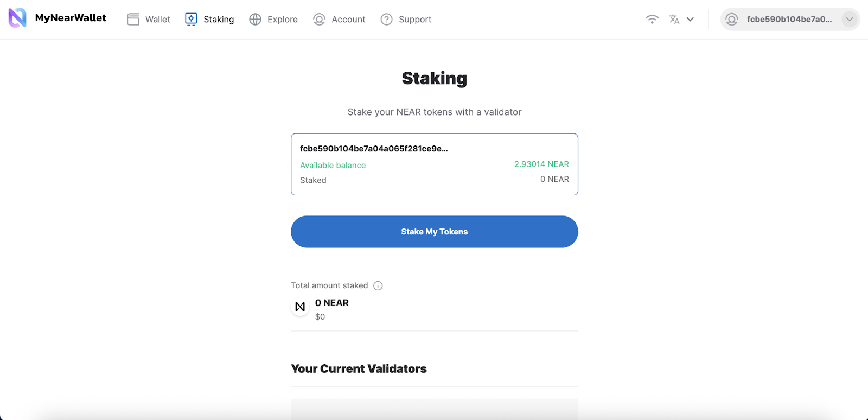Click the Account profile icon
This screenshot has height=420, width=868.
click(x=319, y=20)
